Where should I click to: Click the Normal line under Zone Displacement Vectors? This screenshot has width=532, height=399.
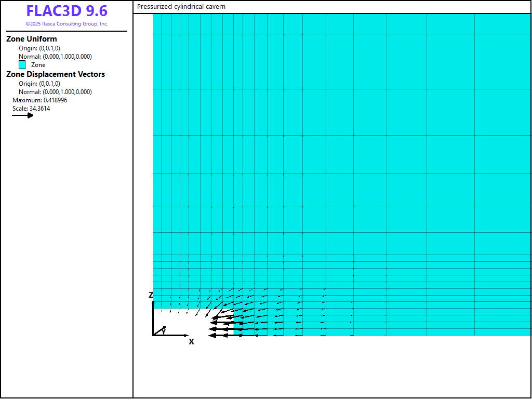point(55,92)
